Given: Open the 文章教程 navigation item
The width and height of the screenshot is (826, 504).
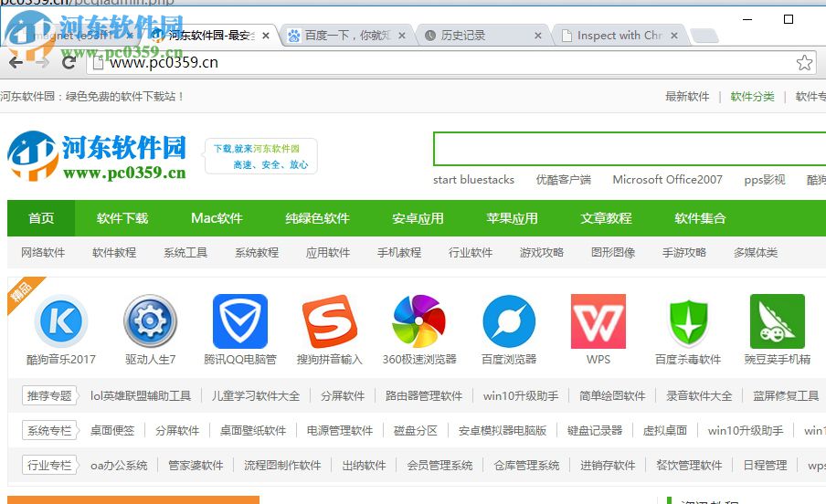Looking at the screenshot, I should (x=607, y=218).
